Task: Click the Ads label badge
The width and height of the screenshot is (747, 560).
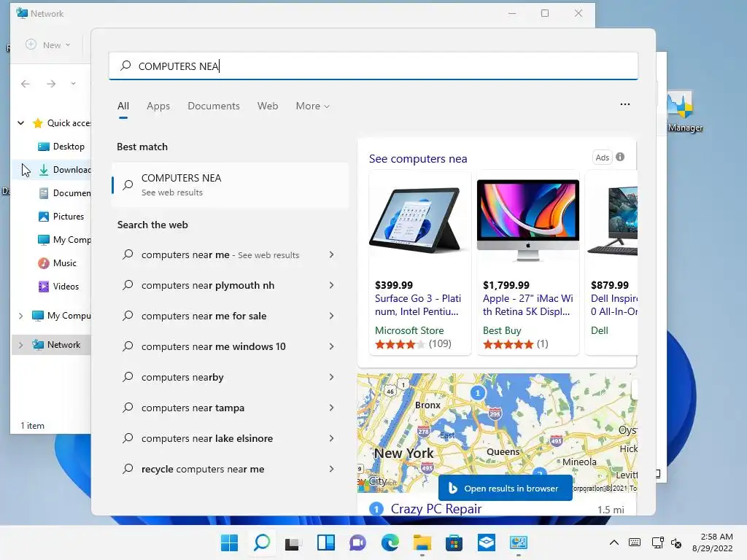Action: [x=602, y=157]
